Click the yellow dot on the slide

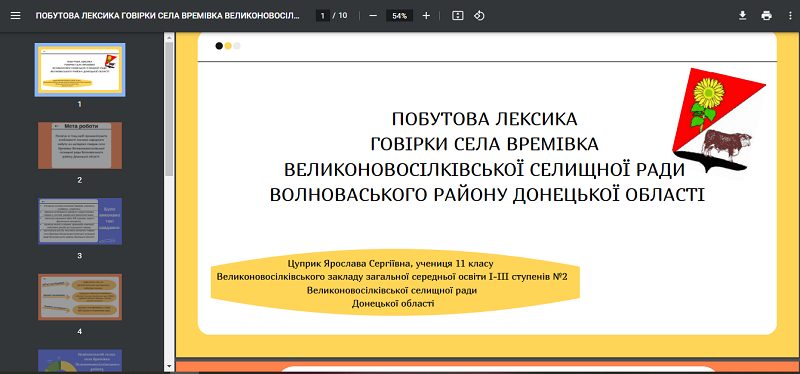(228, 46)
